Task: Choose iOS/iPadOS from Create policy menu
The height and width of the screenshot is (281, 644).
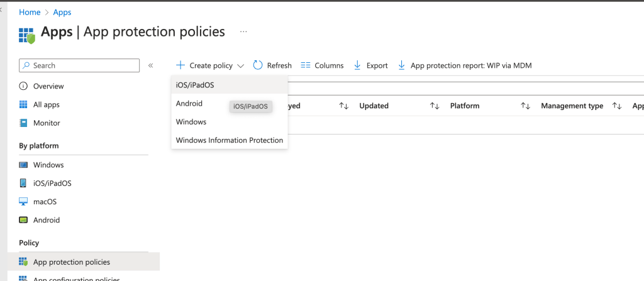Action: point(196,85)
